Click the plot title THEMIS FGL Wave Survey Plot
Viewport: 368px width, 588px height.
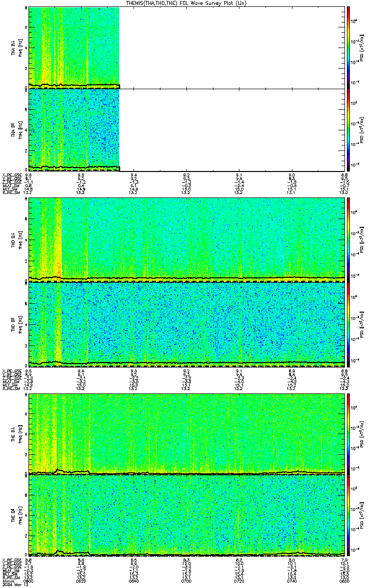pyautogui.click(x=186, y=3)
